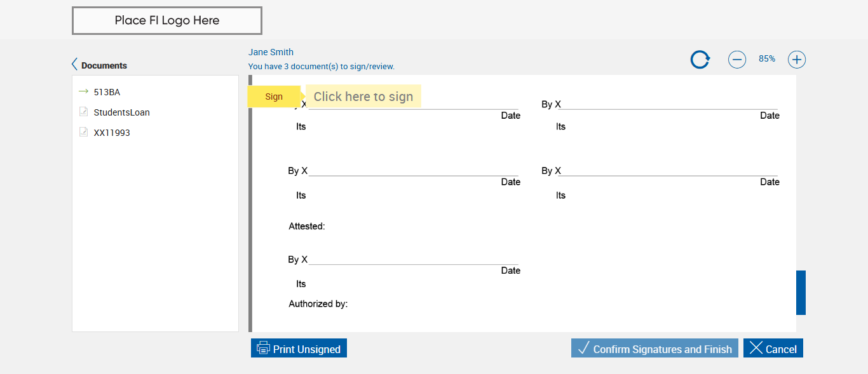
Task: Click the back chevron beside Documents
Action: tap(74, 65)
